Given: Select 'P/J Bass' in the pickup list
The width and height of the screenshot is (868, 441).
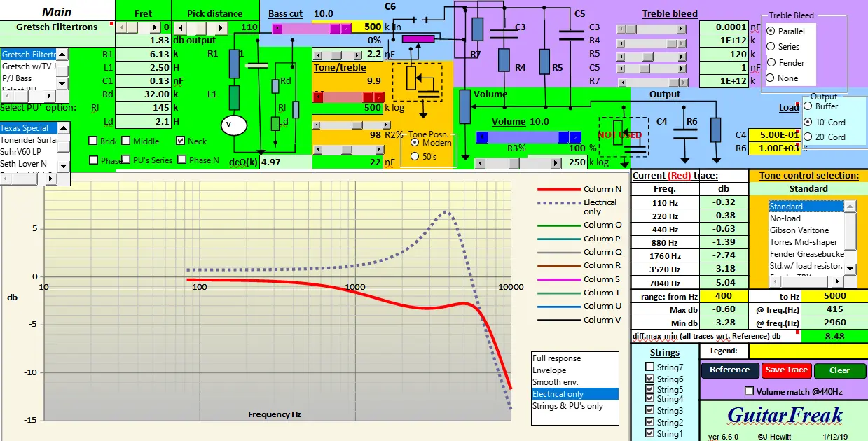Looking at the screenshot, I should pos(29,78).
